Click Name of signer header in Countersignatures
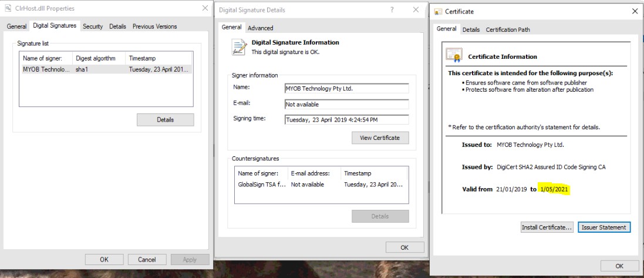This screenshot has width=644, height=278. point(261,173)
